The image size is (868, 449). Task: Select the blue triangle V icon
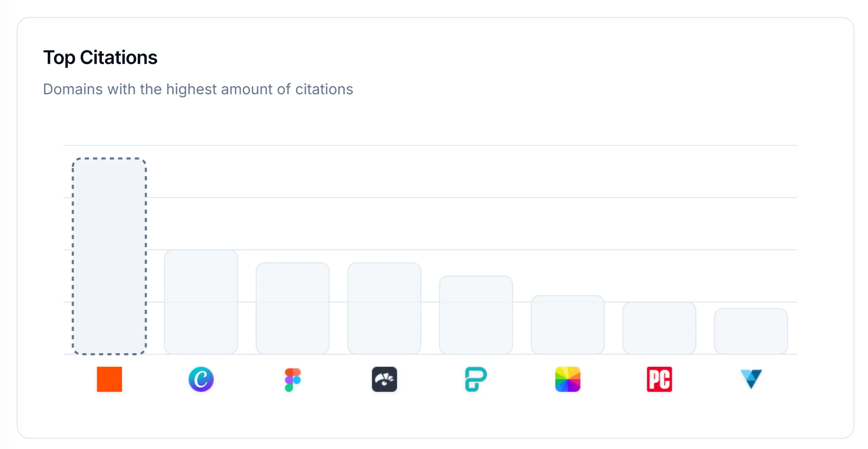click(x=751, y=379)
